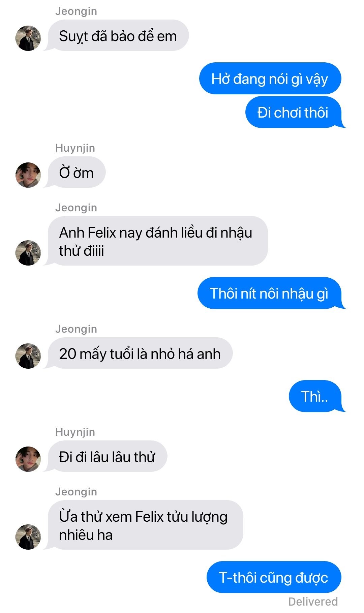Tap Huynjin's avatar next to 'Đi đi lâu lâu thử'

pos(28,459)
